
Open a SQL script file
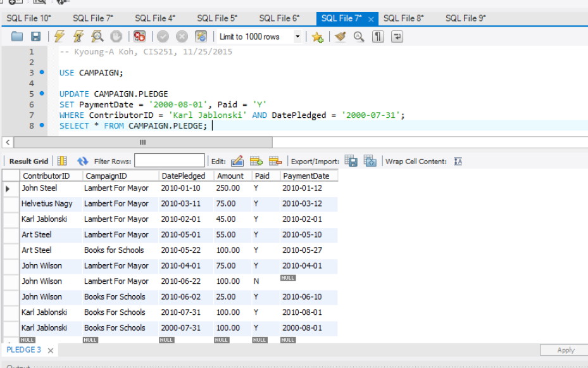tap(17, 37)
